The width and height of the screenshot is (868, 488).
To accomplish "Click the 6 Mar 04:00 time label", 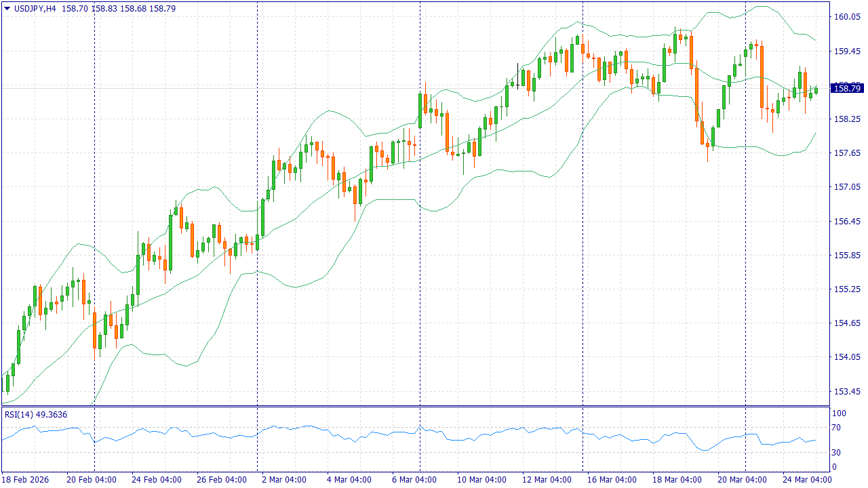I will click(414, 480).
